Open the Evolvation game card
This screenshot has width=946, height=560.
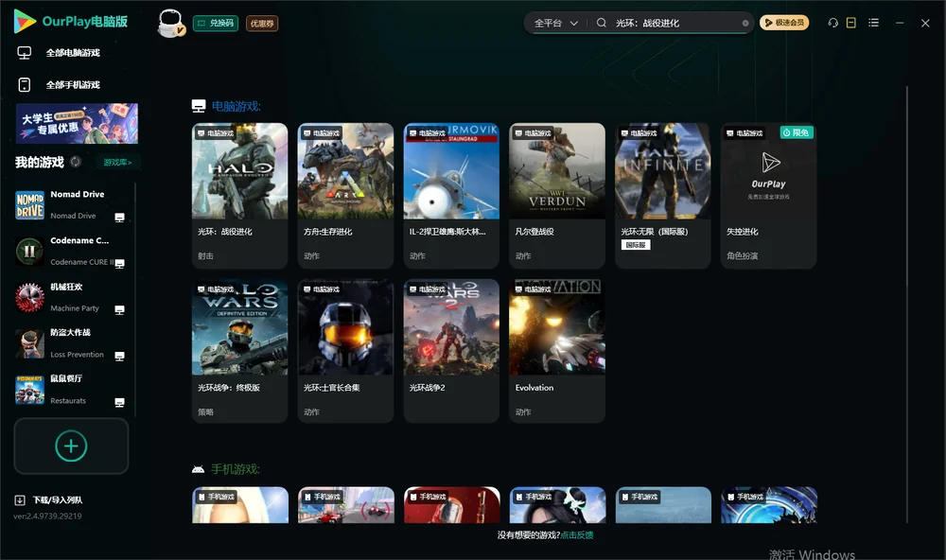557,351
